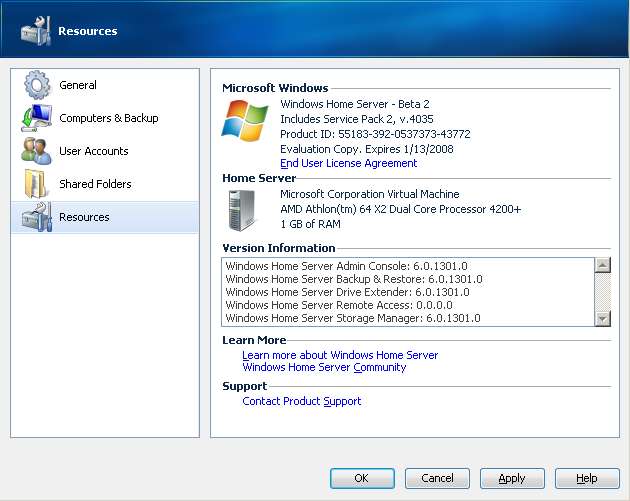Screen dimensions: 630x501
Task: Click the General gear icon
Action: tap(37, 85)
